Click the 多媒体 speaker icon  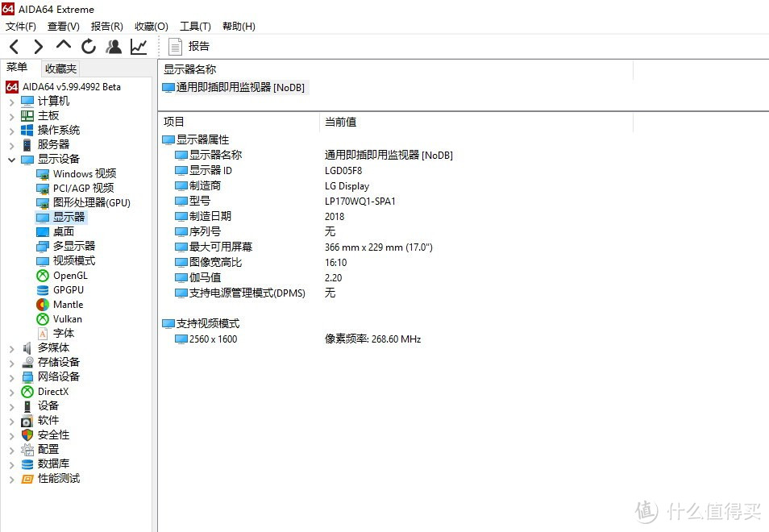click(x=27, y=348)
